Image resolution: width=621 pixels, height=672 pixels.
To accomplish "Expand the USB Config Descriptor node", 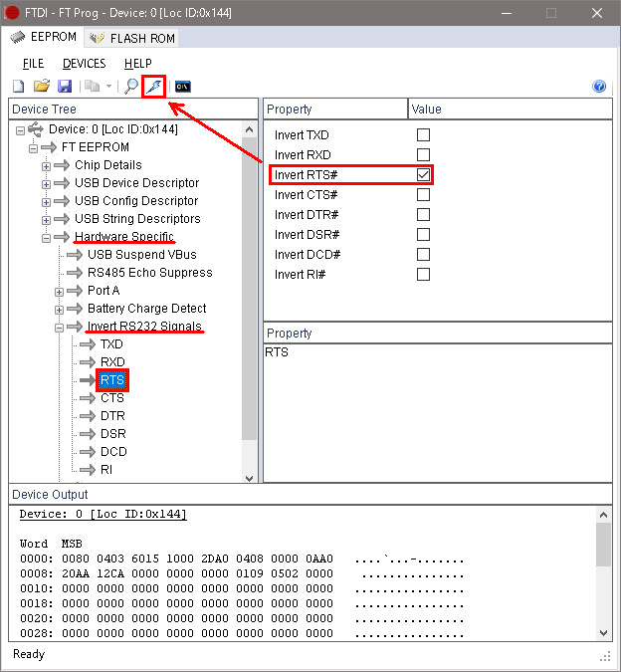I will [x=46, y=202].
